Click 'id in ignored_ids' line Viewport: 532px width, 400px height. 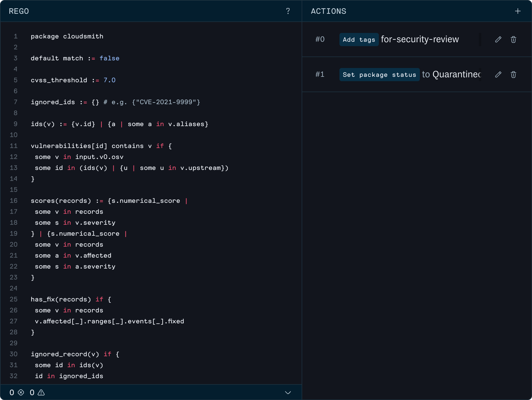[x=69, y=376]
